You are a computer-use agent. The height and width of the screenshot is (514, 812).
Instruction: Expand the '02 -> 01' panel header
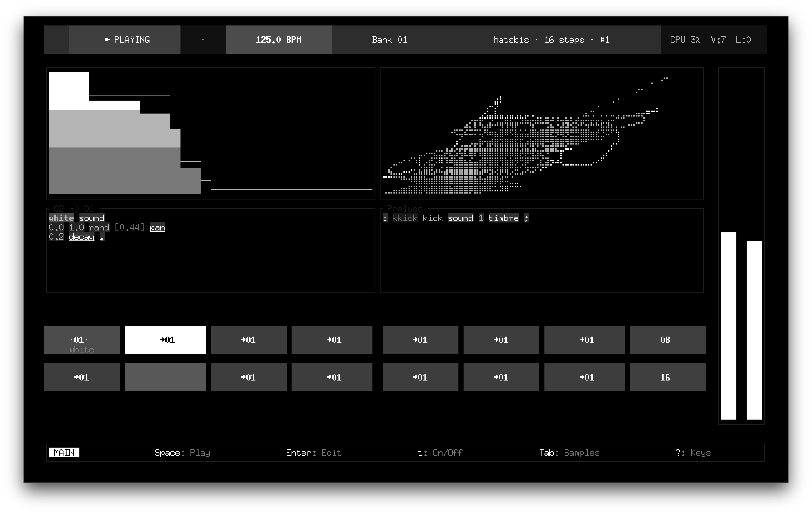tap(72, 208)
